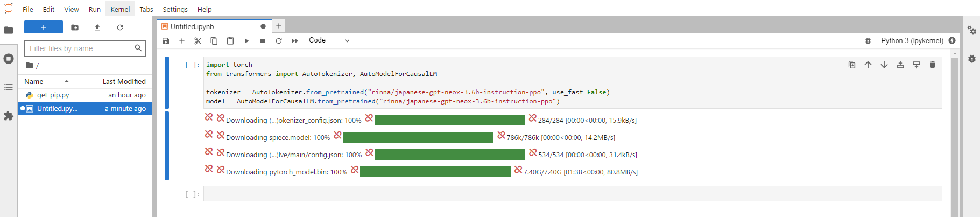Select the Untitled.ipynb tab

(192, 26)
